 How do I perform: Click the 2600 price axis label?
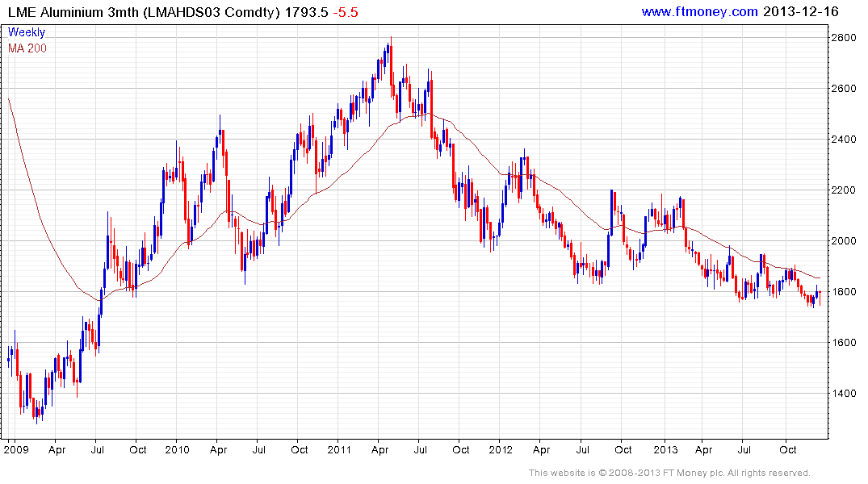(843, 89)
